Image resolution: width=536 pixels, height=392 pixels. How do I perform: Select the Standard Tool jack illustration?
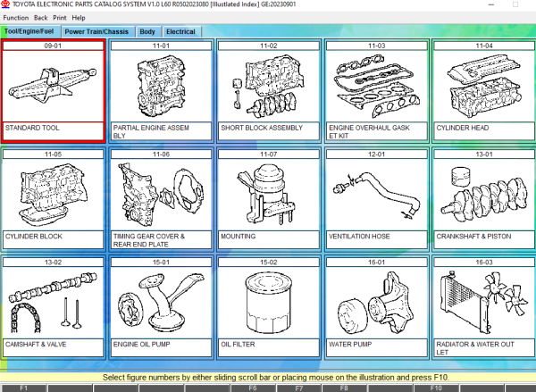pos(53,87)
